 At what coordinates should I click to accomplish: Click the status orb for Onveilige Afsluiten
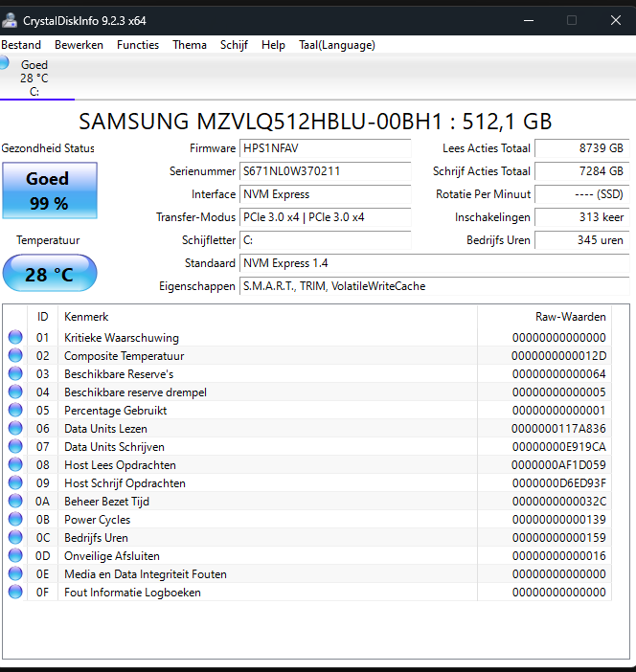pyautogui.click(x=15, y=555)
